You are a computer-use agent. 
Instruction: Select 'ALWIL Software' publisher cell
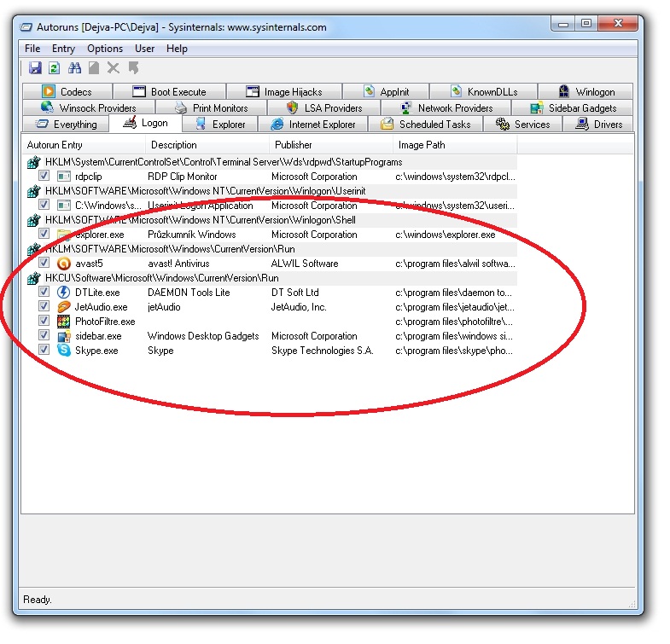[305, 264]
